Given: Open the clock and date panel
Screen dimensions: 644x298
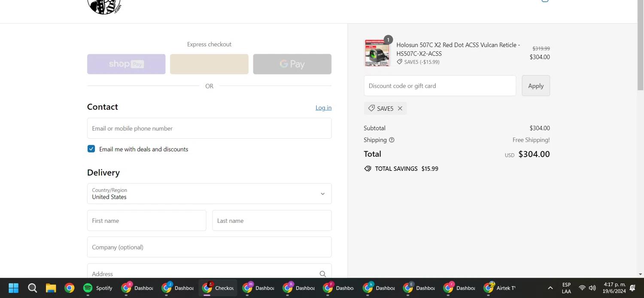Looking at the screenshot, I should (x=614, y=288).
